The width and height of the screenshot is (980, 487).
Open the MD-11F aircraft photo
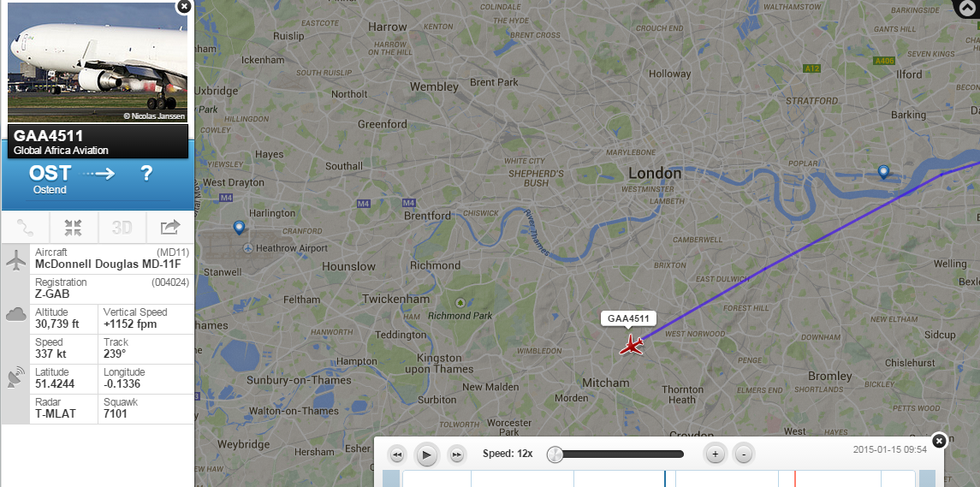point(98,62)
